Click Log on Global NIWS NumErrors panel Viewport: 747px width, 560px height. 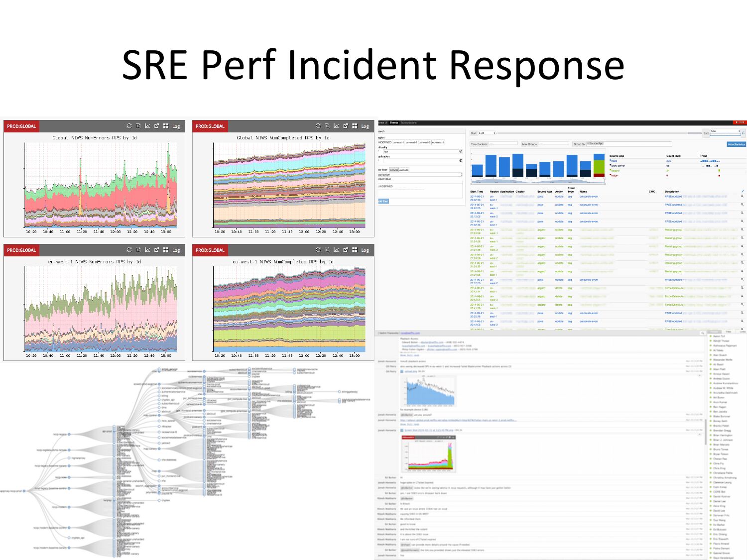(x=176, y=126)
